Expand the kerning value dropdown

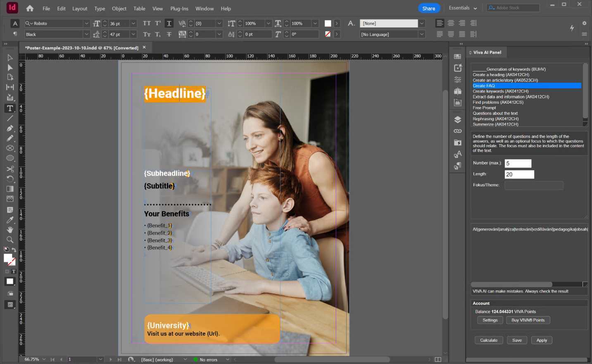pyautogui.click(x=219, y=24)
